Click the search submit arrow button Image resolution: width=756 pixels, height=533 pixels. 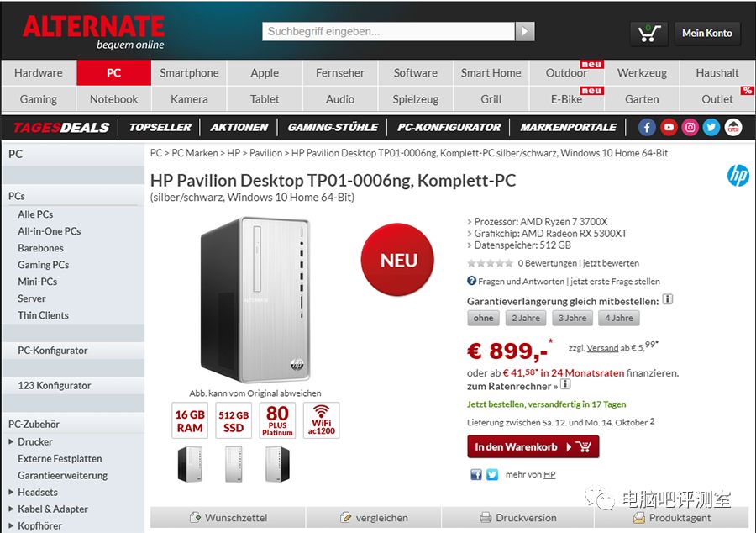[x=524, y=31]
